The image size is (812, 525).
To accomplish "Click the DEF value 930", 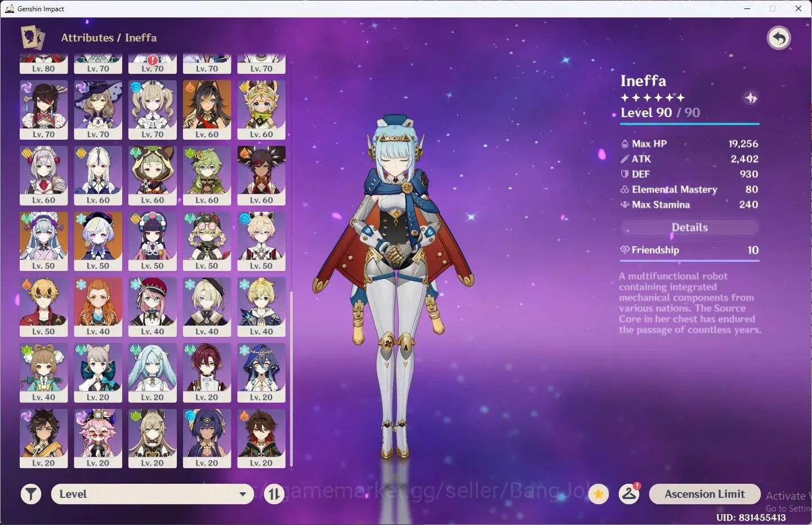I will 749,174.
